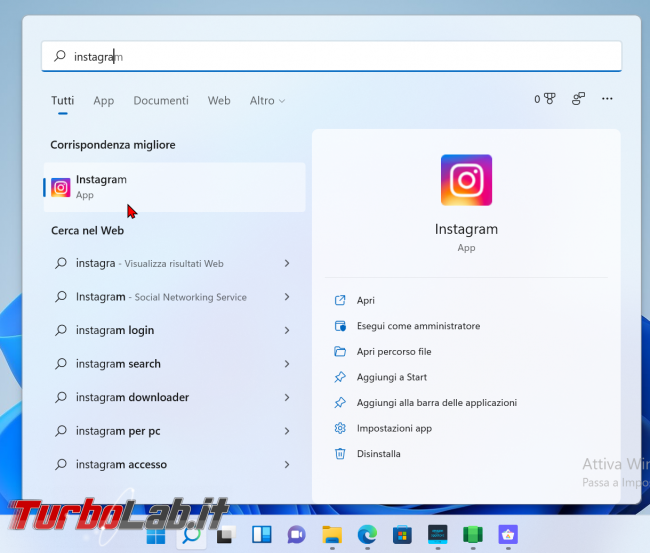The width and height of the screenshot is (650, 553).
Task: Open the three-dots more options menu
Action: [x=607, y=99]
